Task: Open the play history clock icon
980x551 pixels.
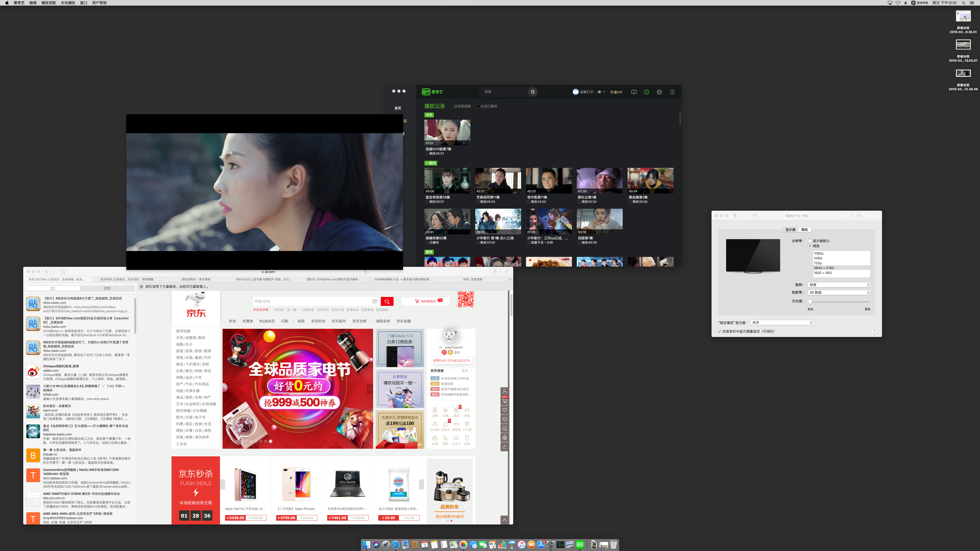Action: 646,92
